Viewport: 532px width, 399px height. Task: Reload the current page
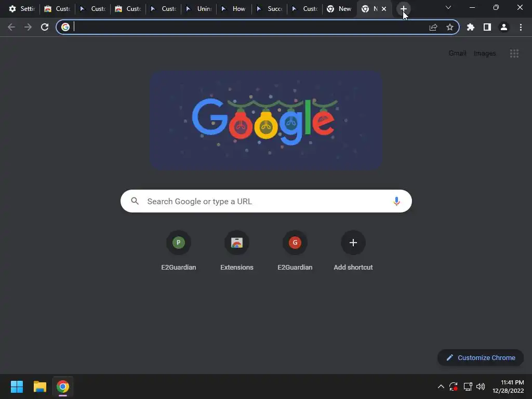pyautogui.click(x=45, y=27)
